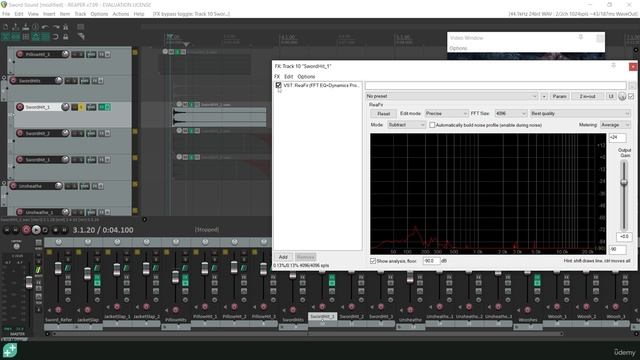Screen dimensions: 640x360
Task: Click the transport Stop button
Action: click(55, 230)
